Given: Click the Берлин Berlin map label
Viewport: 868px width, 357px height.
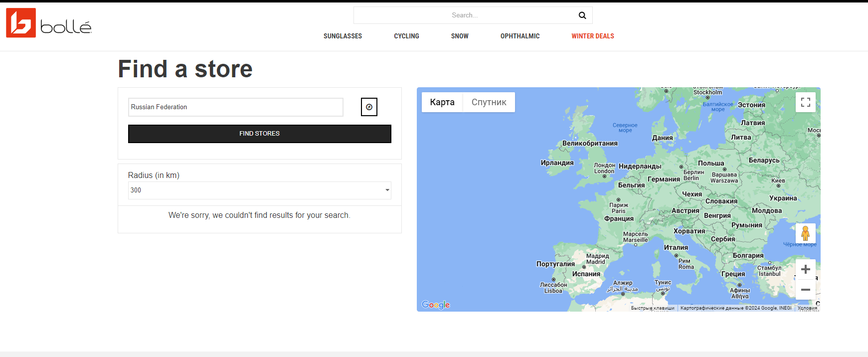Looking at the screenshot, I should (694, 175).
